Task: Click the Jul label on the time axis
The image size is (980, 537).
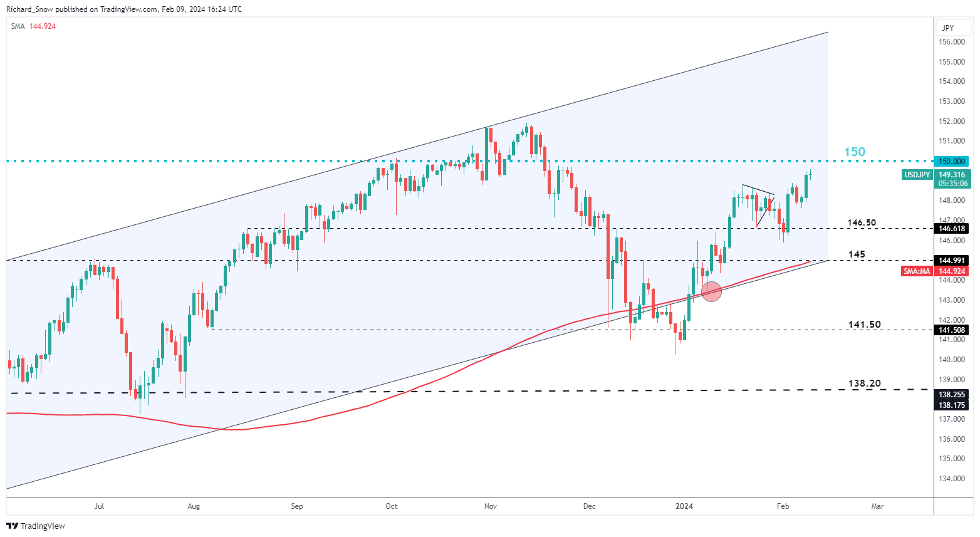Action: click(99, 506)
